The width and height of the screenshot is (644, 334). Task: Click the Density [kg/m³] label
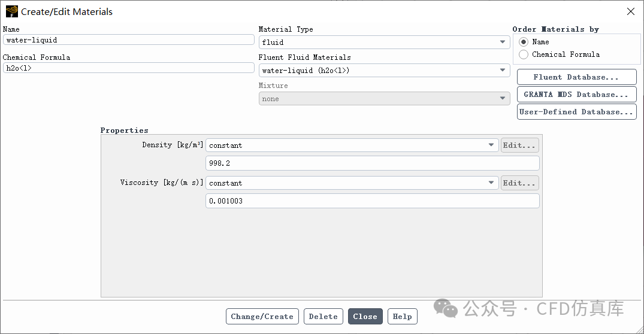173,145
